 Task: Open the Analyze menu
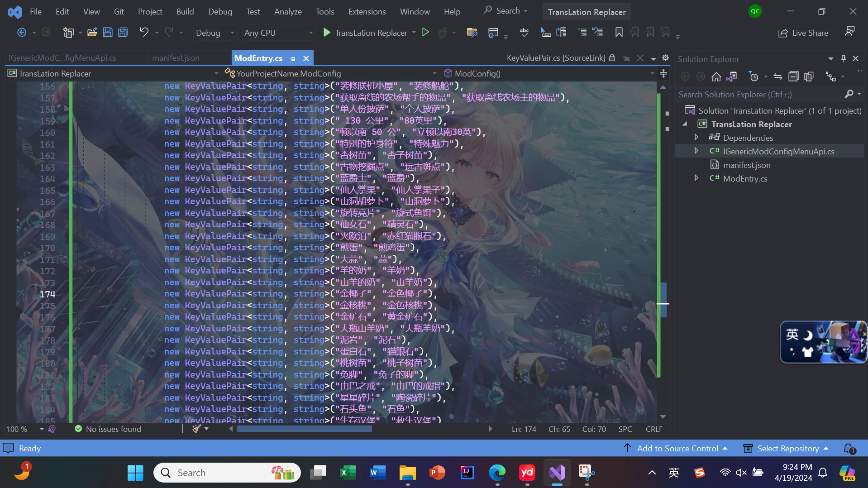click(288, 12)
